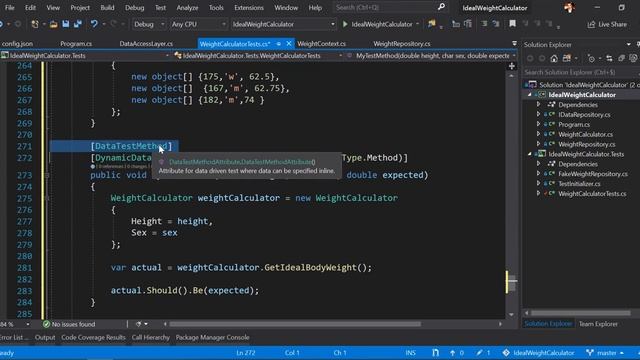Click the pending changes pencil icon
Image resolution: width=640 pixels, height=360 pixels.
[479, 353]
